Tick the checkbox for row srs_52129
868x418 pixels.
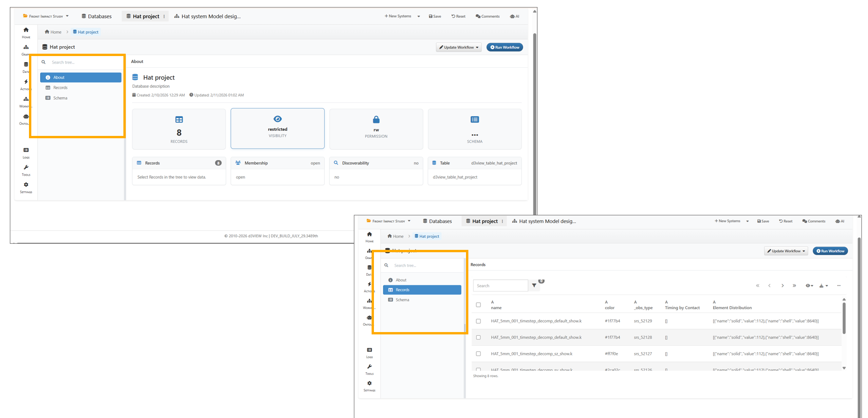coord(478,321)
